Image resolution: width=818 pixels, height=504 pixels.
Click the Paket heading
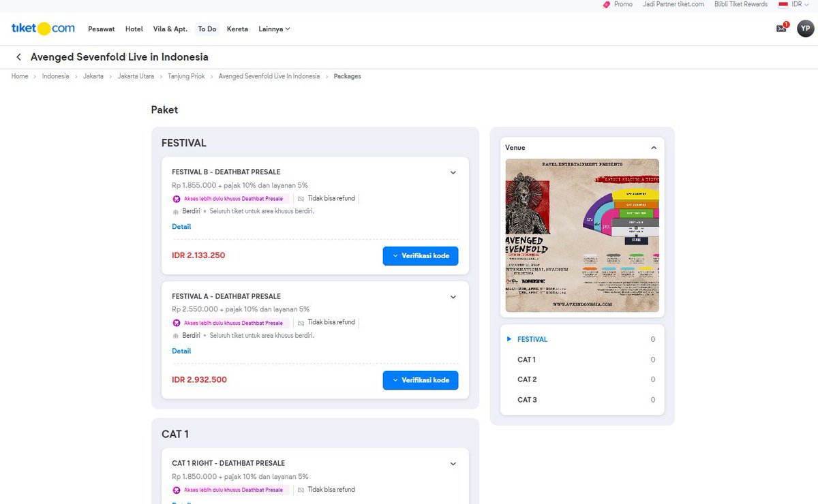[x=164, y=110]
